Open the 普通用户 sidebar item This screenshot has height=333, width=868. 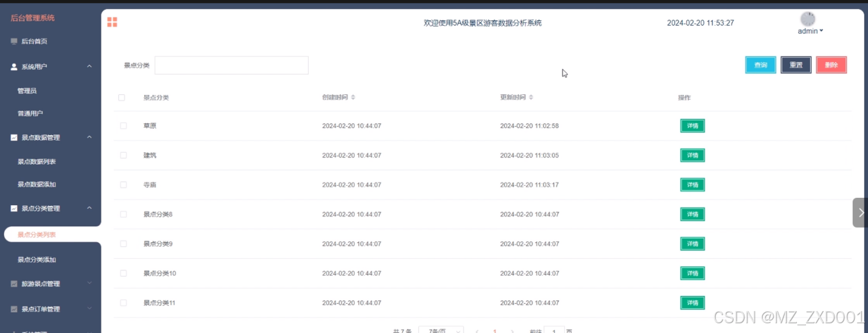click(x=30, y=113)
